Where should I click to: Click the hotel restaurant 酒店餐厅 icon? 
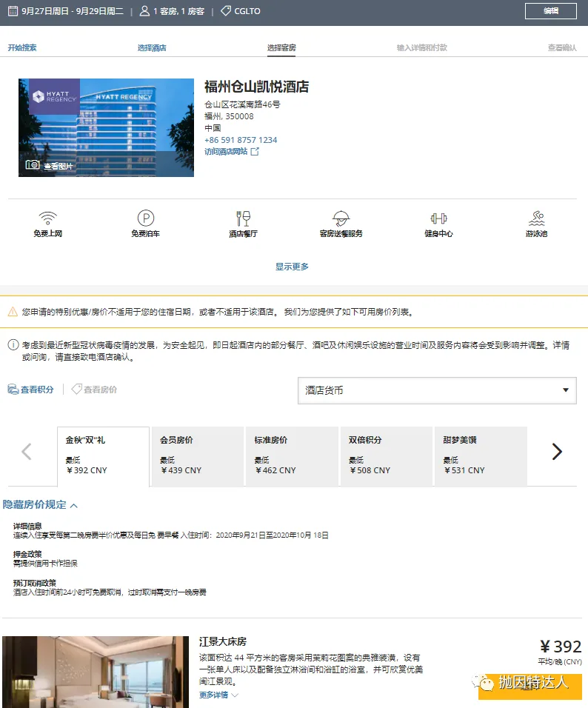[244, 218]
